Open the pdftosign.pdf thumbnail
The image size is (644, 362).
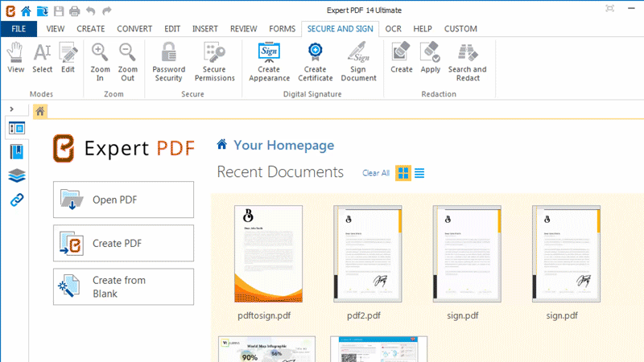[x=268, y=254]
